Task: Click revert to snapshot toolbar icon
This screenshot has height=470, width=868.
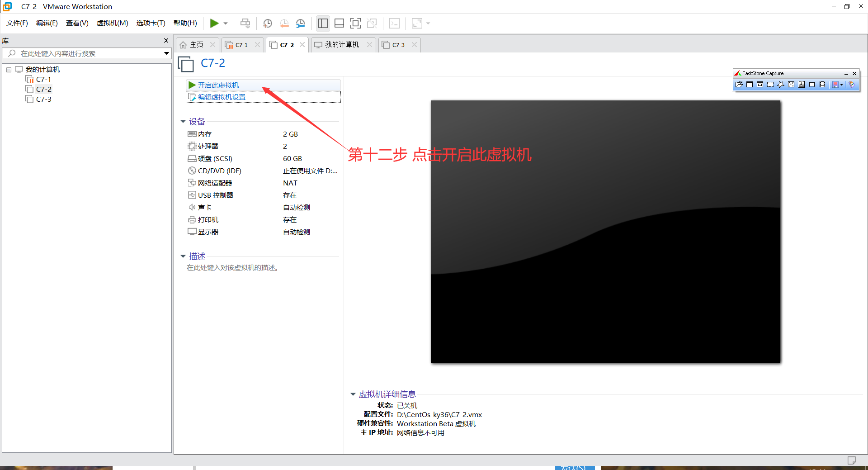Action: 284,23
